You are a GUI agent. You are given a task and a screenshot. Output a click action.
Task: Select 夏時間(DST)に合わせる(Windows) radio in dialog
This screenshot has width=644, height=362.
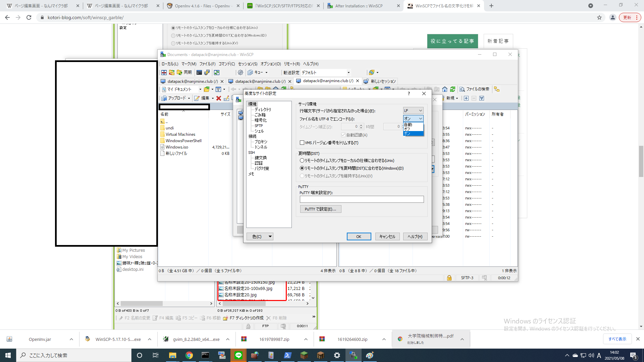302,168
